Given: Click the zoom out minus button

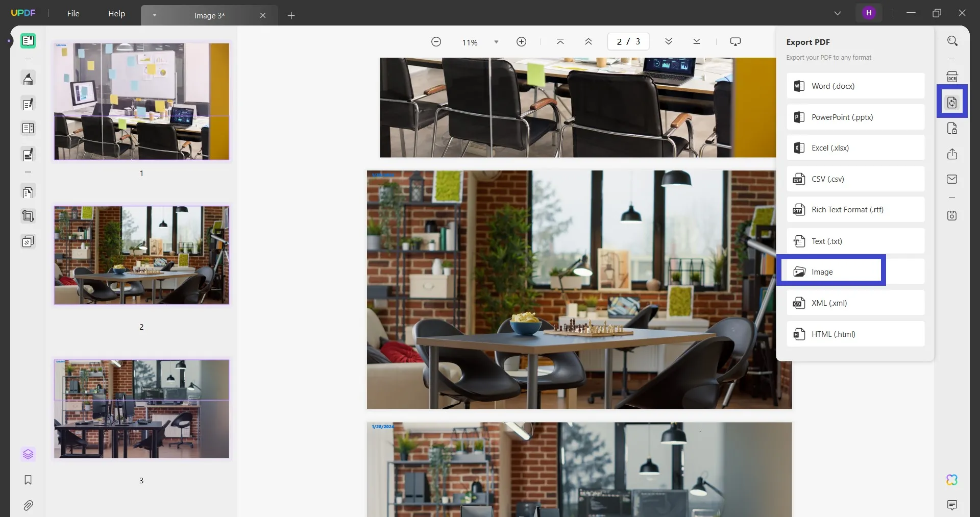Looking at the screenshot, I should pyautogui.click(x=436, y=42).
